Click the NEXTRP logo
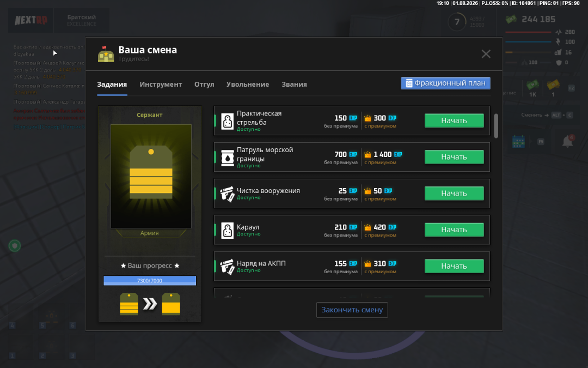Screen dimensions: 588x368 click(x=31, y=20)
